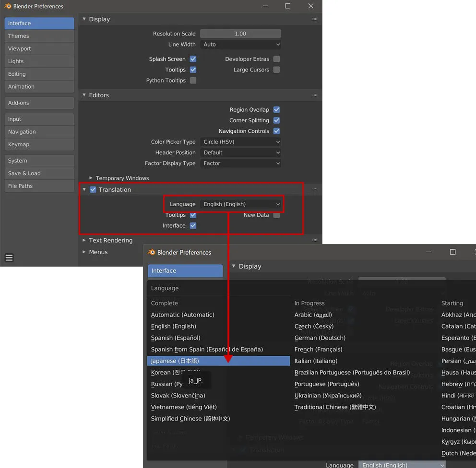The height and width of the screenshot is (468, 476).
Task: Click Blender logo in lower Preferences title bar
Action: (151, 252)
